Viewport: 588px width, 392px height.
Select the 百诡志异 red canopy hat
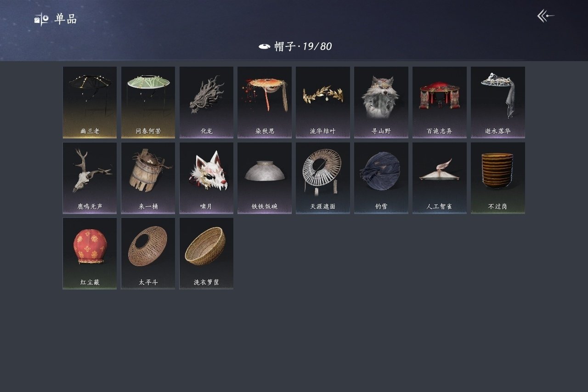point(440,102)
